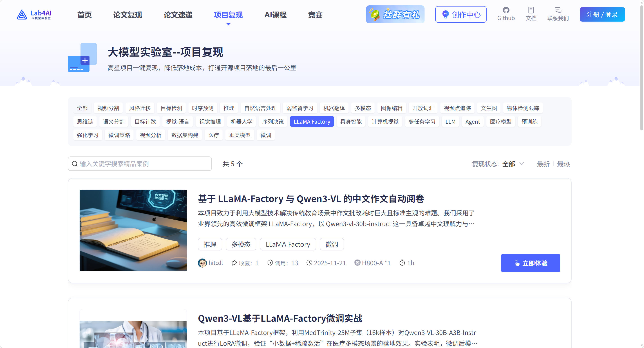Sort projects by 最新

[543, 164]
